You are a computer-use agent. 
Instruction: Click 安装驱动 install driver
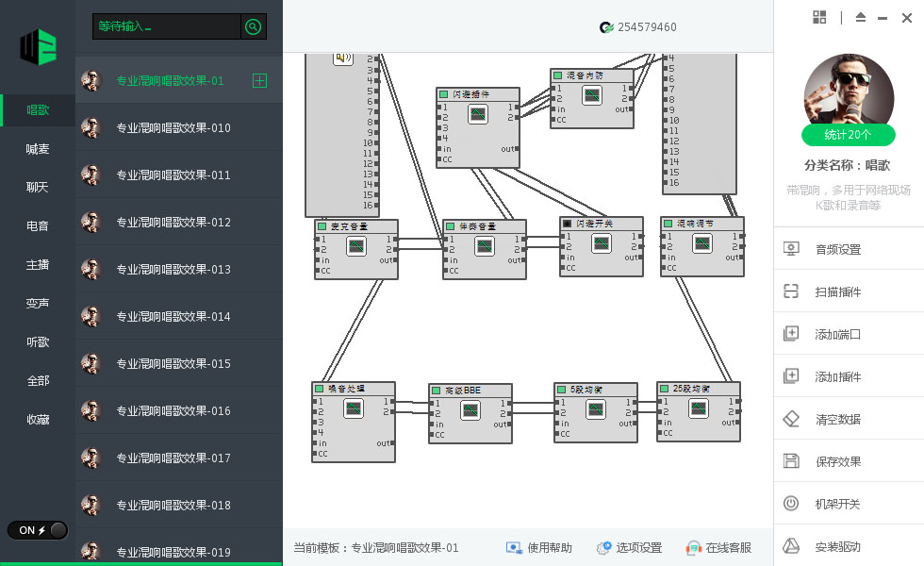849,546
